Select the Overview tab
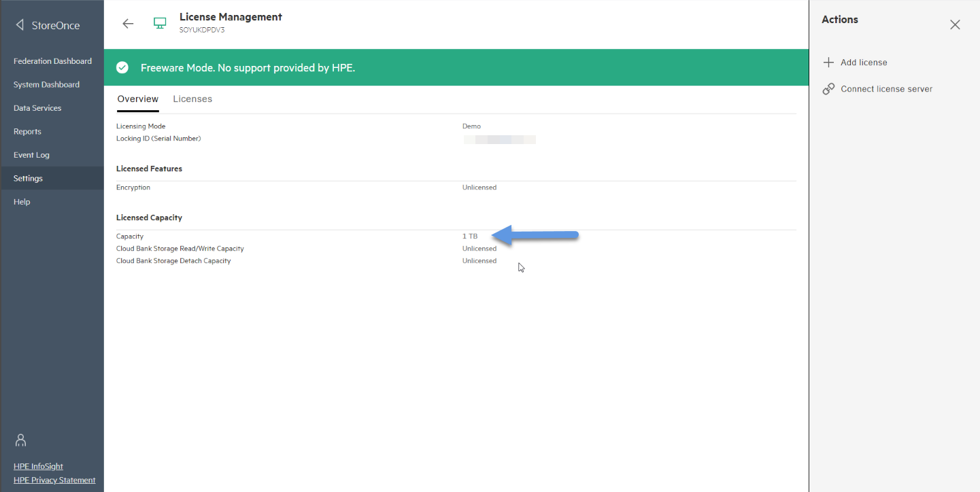The width and height of the screenshot is (980, 492). [x=138, y=99]
